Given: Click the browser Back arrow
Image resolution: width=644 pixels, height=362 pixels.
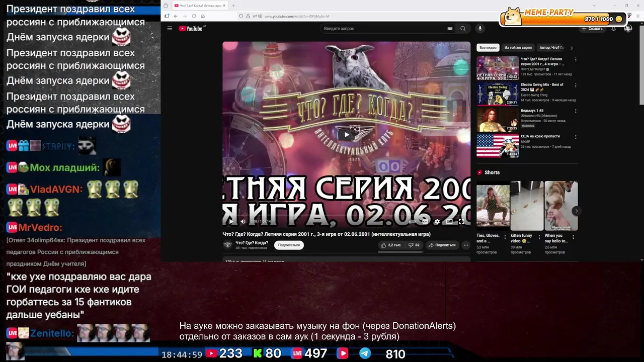Looking at the screenshot, I should [x=176, y=16].
